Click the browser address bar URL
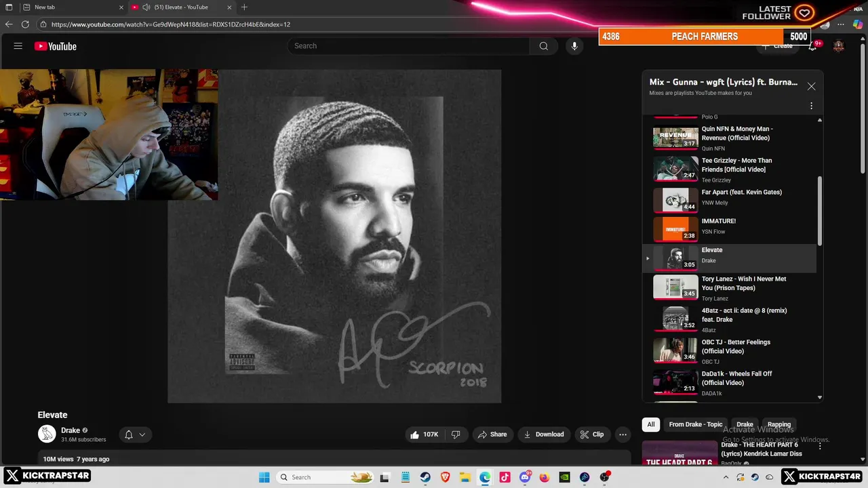Viewport: 868px width, 488px height. coord(170,24)
